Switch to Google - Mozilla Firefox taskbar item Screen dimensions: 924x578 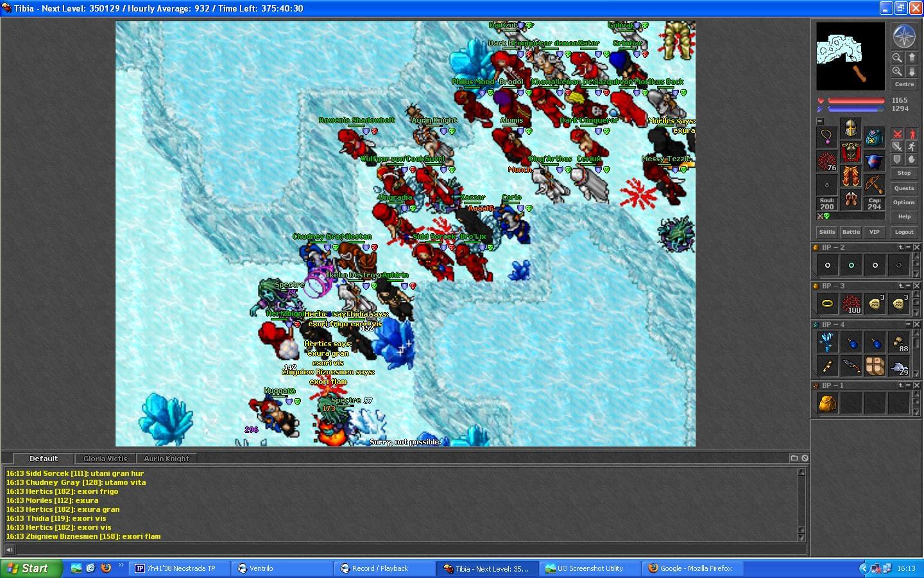pyautogui.click(x=693, y=568)
